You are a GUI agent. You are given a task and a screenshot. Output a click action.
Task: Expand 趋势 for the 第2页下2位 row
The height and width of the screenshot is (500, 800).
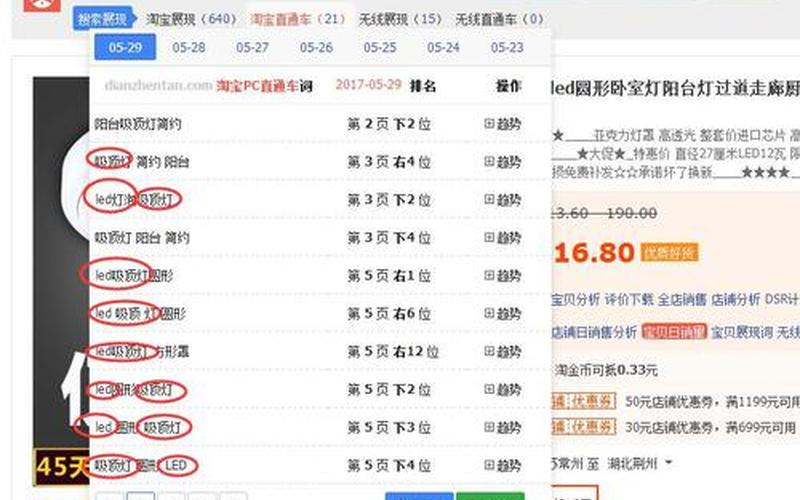click(503, 124)
